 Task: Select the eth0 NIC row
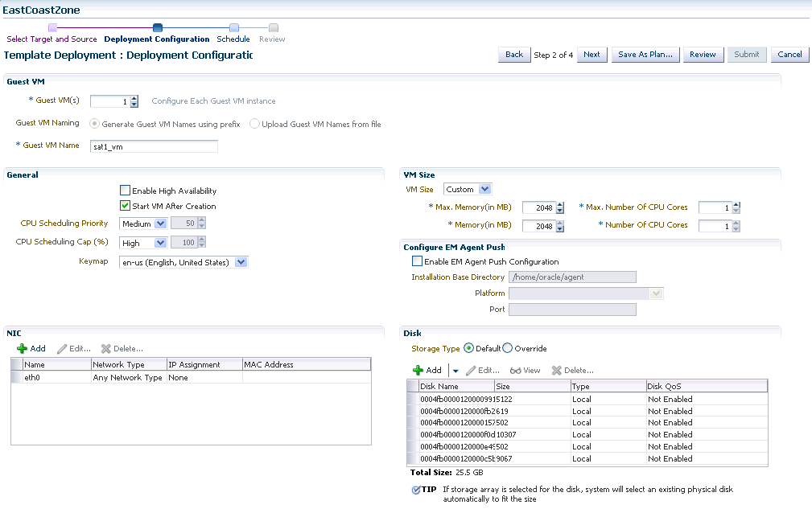tap(191, 378)
